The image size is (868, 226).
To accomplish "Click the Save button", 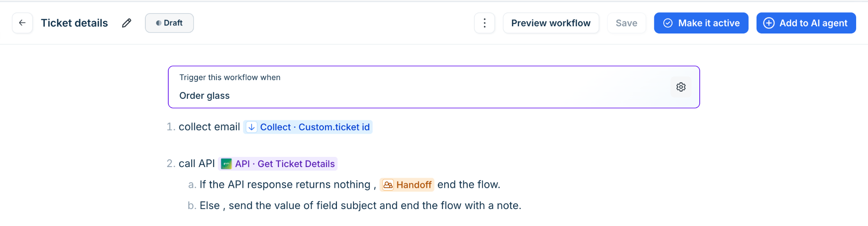I will click(x=626, y=23).
